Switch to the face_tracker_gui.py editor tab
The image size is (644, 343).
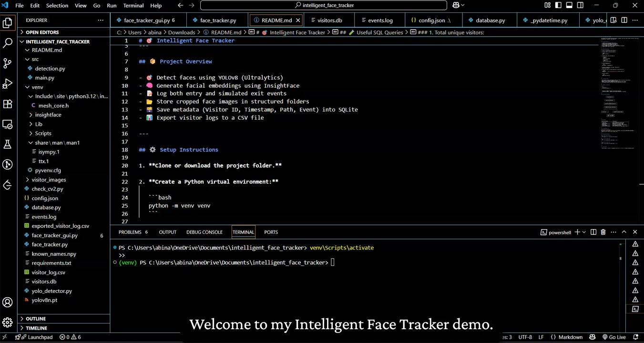coord(149,20)
